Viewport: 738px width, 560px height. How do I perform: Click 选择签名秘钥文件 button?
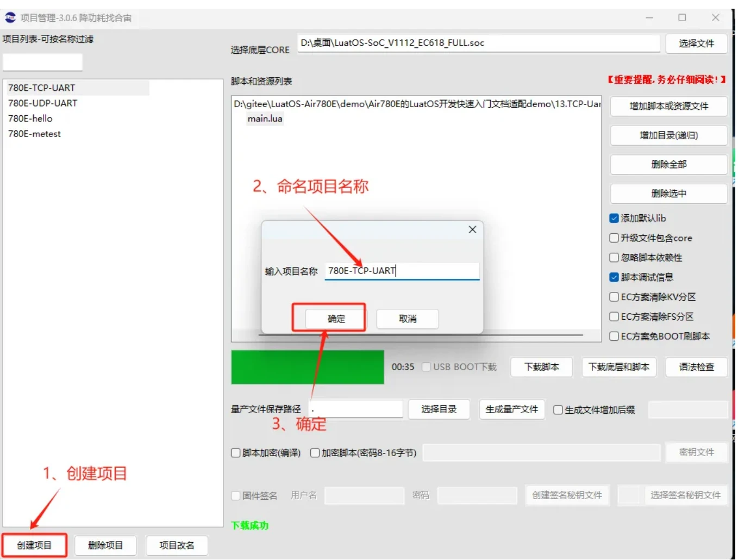685,495
